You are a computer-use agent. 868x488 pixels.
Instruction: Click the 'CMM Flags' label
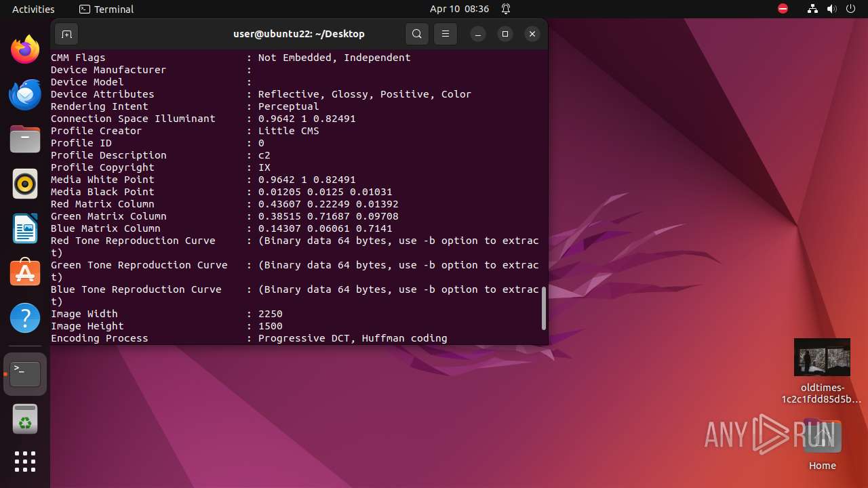click(78, 58)
